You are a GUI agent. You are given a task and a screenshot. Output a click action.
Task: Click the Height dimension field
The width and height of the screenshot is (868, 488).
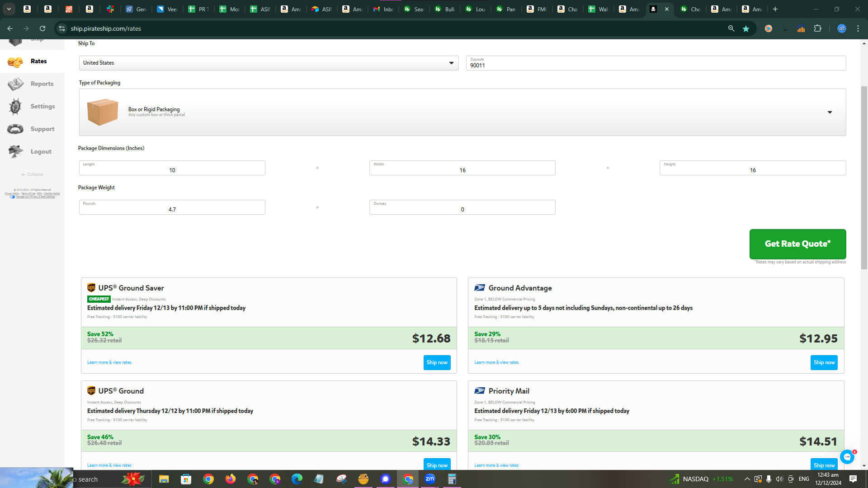coord(753,168)
